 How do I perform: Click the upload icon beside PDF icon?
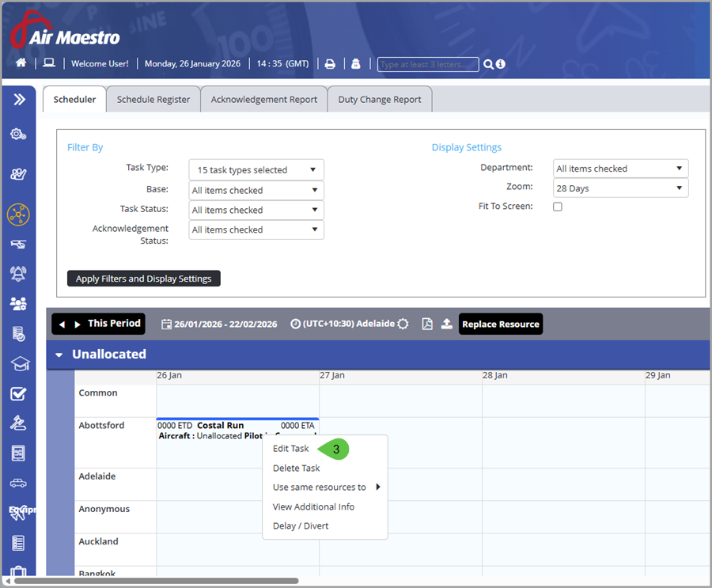click(446, 324)
